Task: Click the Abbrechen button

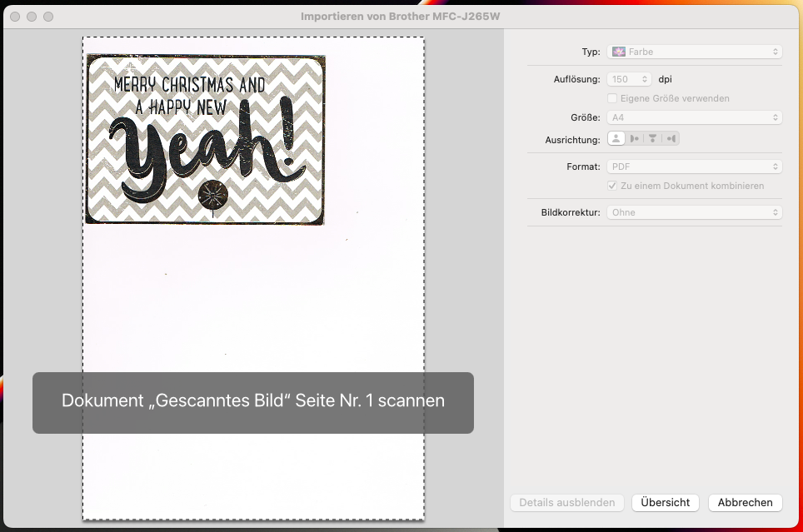Action: pyautogui.click(x=746, y=503)
